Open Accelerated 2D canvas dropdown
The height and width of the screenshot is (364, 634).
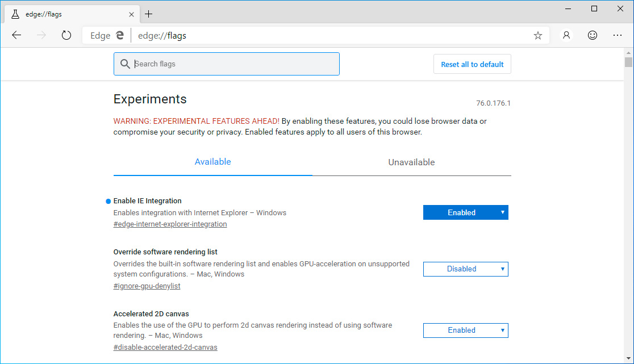click(x=465, y=330)
